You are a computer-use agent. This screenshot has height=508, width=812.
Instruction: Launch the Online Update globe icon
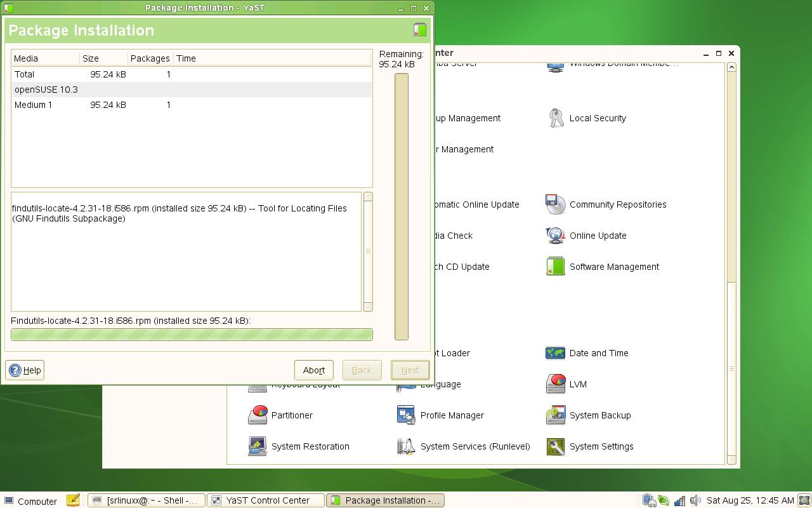tap(556, 236)
